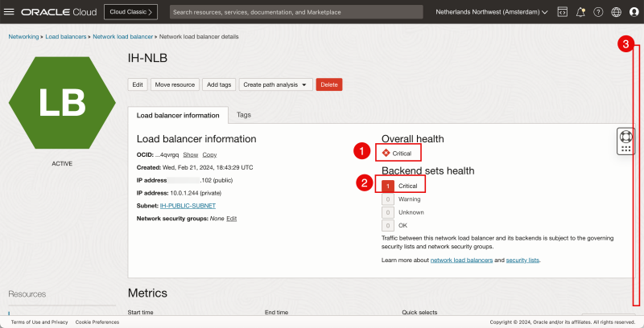The height and width of the screenshot is (328, 644).
Task: Switch to the Tags tab
Action: 243,115
